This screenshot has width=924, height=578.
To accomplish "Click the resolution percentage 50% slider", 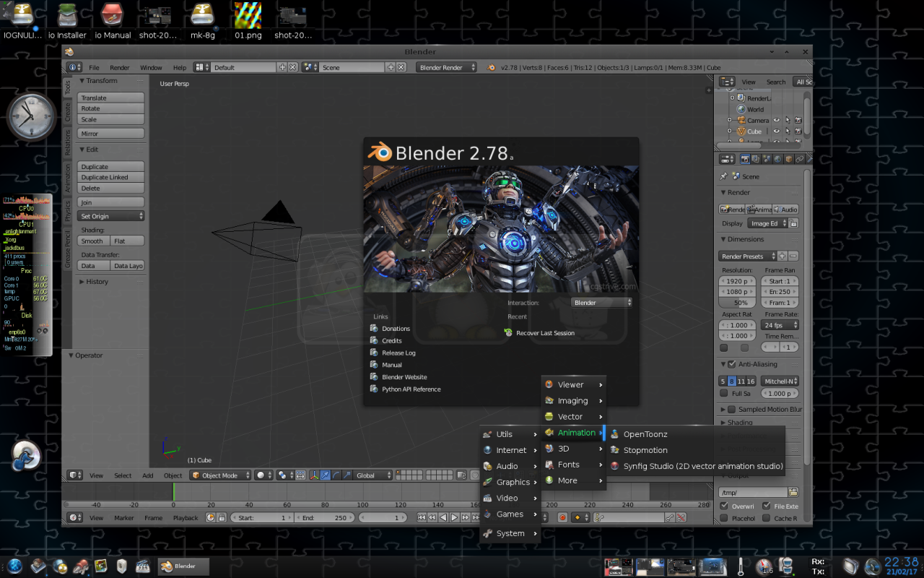I will click(740, 303).
